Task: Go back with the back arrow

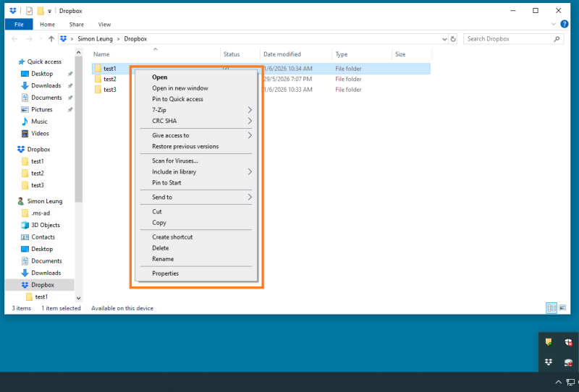Action: pyautogui.click(x=14, y=39)
